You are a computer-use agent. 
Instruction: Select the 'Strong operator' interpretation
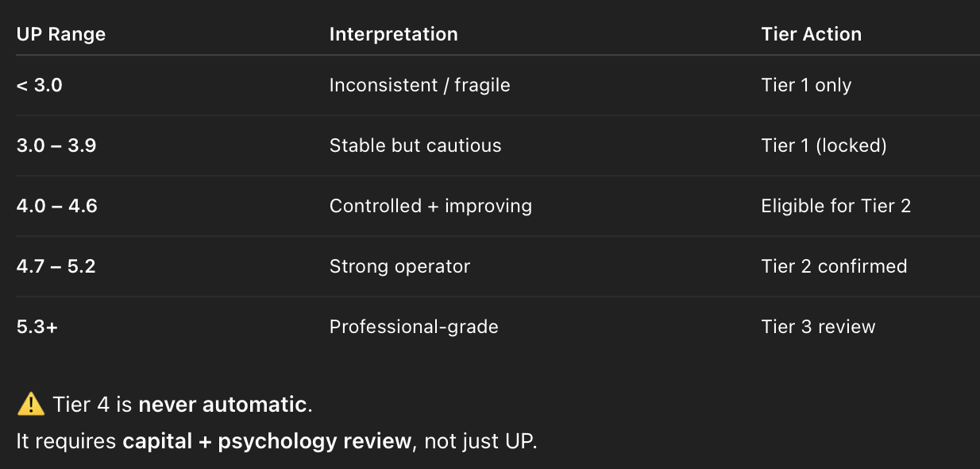(x=399, y=266)
